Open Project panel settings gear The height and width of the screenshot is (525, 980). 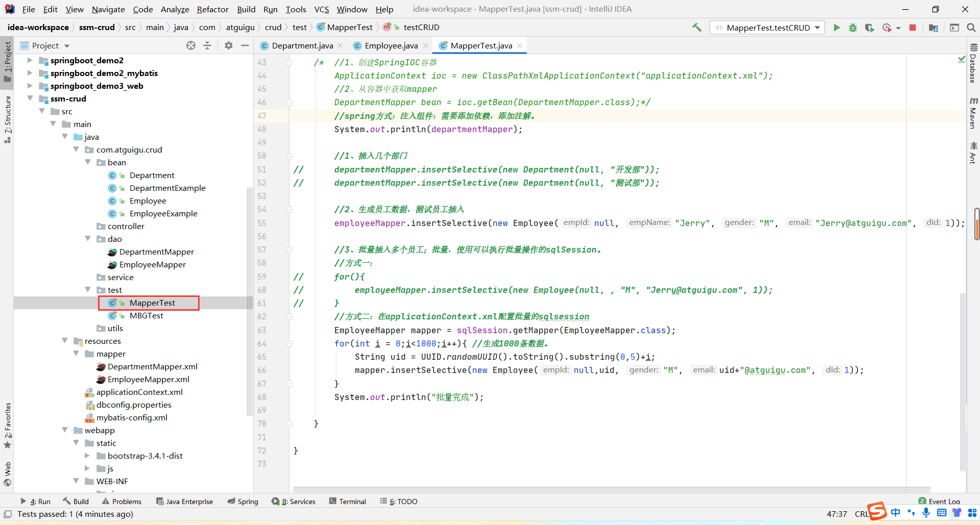[229, 45]
